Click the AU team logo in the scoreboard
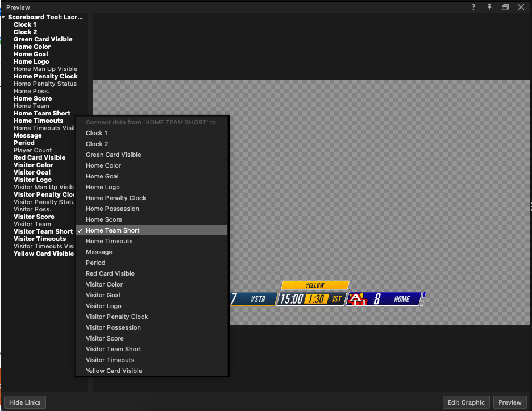Image resolution: width=532 pixels, height=411 pixels. 358,299
